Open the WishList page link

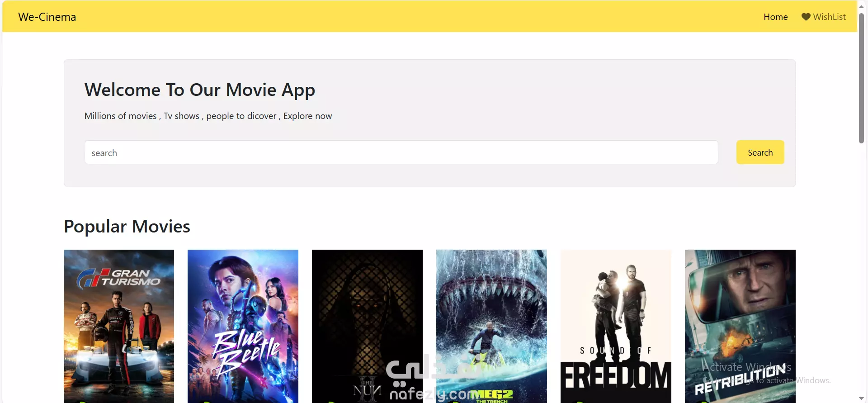point(823,17)
